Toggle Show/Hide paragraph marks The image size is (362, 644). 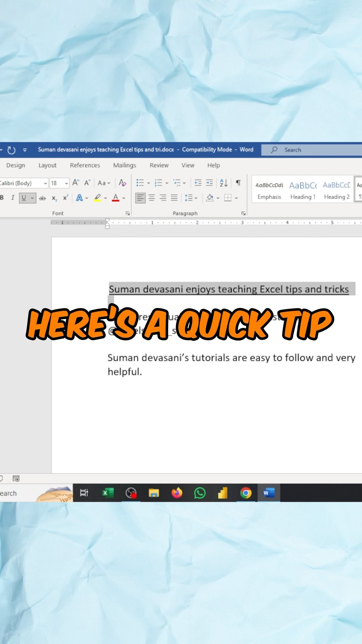pyautogui.click(x=238, y=183)
